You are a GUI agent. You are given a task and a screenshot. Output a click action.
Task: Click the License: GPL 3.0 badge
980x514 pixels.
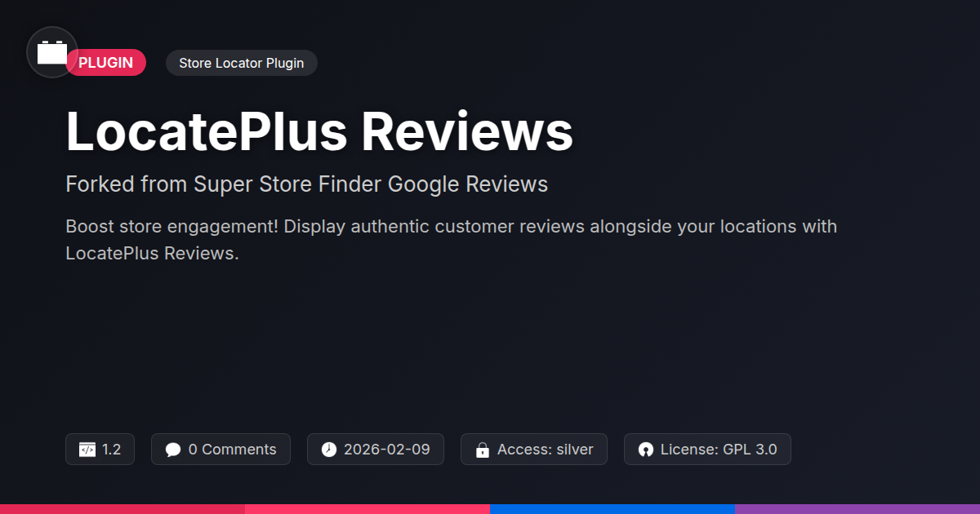pos(707,450)
